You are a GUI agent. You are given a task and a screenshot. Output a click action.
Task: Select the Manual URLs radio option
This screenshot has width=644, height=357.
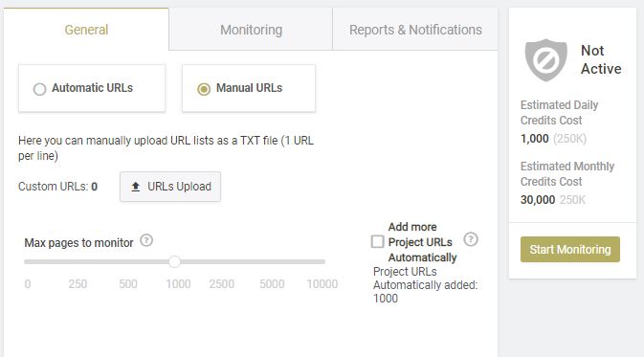click(204, 89)
